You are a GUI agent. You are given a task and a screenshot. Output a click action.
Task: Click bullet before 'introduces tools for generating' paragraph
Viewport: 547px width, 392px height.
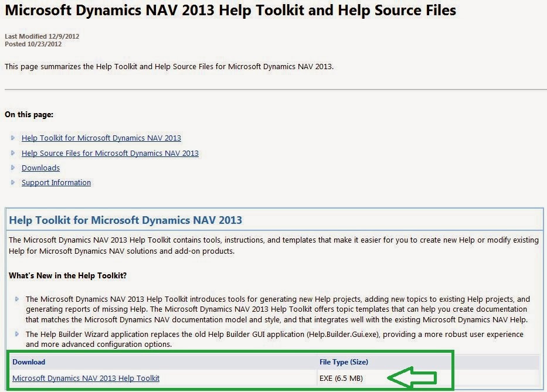pyautogui.click(x=17, y=299)
